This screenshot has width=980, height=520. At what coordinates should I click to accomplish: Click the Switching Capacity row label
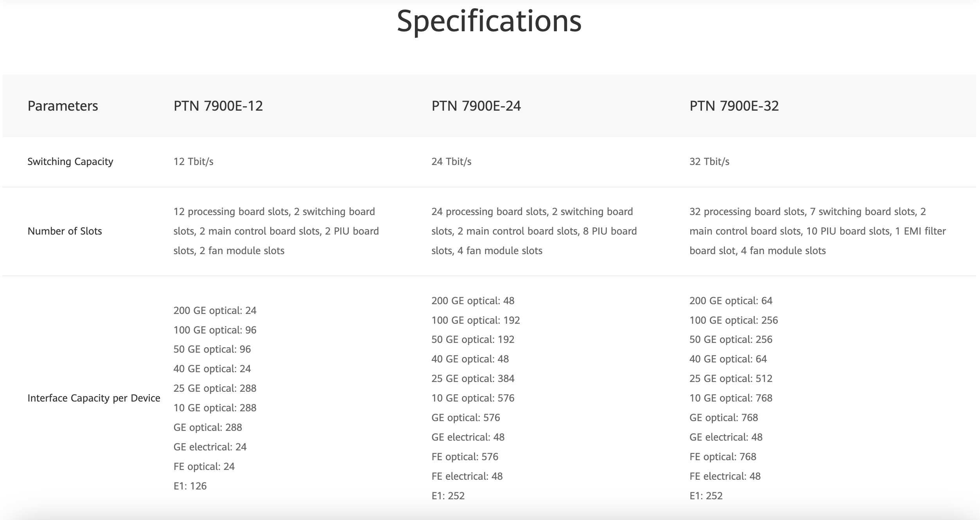(70, 161)
